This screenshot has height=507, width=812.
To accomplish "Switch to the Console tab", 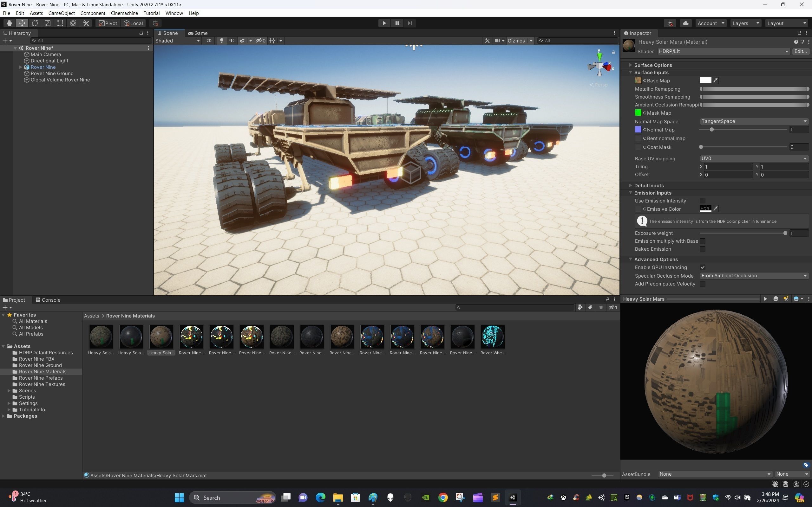I will click(x=48, y=300).
